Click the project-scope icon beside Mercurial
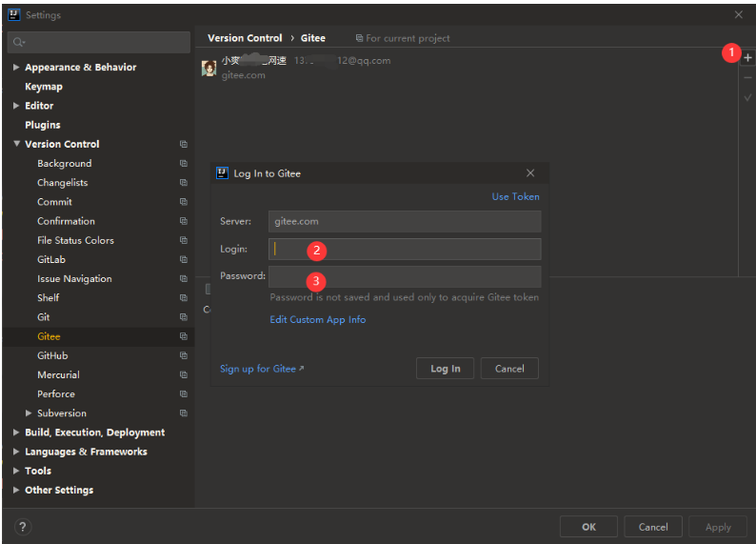This screenshot has width=756, height=544. (183, 374)
